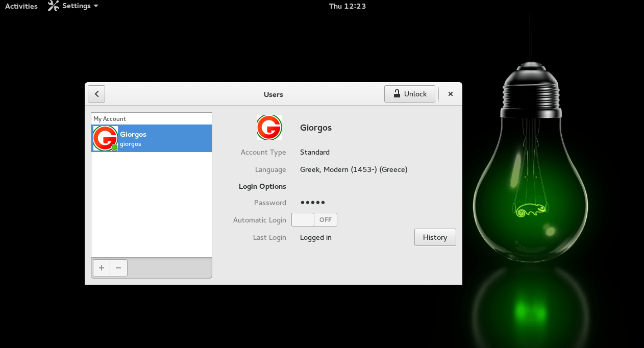Open the login History
The image size is (644, 348).
pyautogui.click(x=435, y=237)
